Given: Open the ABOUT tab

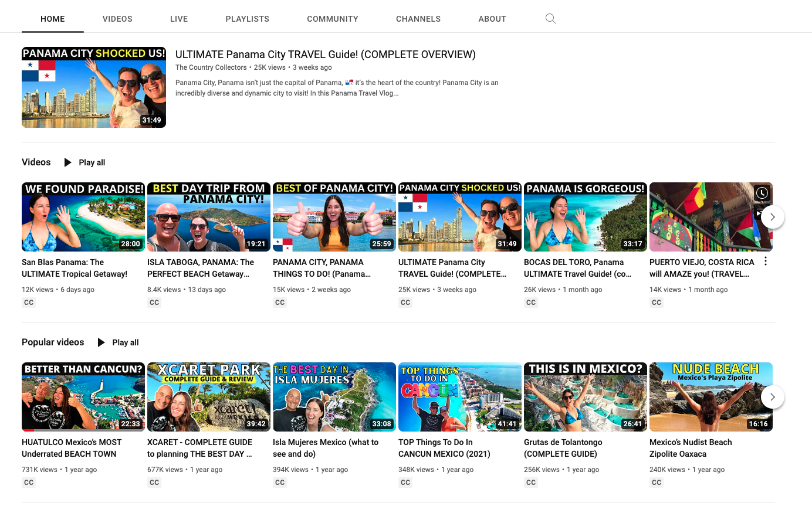Looking at the screenshot, I should [x=492, y=19].
